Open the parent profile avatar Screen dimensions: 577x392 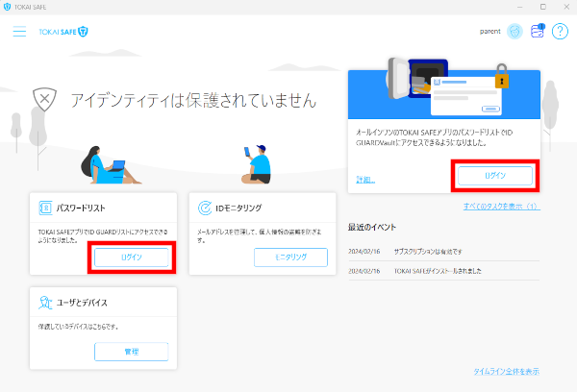pyautogui.click(x=514, y=32)
